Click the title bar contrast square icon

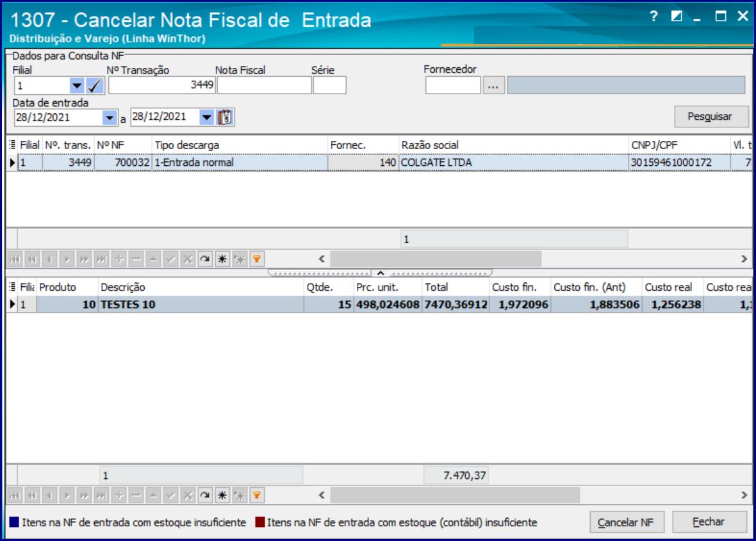click(x=677, y=17)
